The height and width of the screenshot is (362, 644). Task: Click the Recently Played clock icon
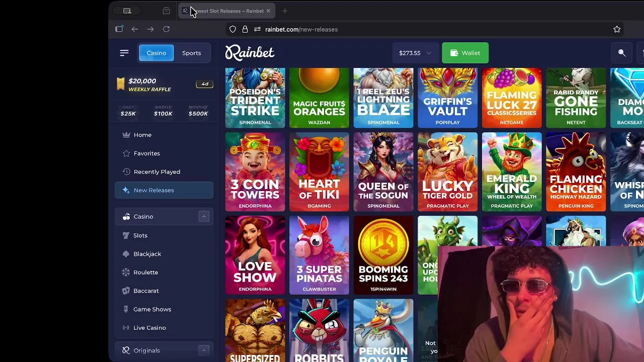(x=126, y=171)
